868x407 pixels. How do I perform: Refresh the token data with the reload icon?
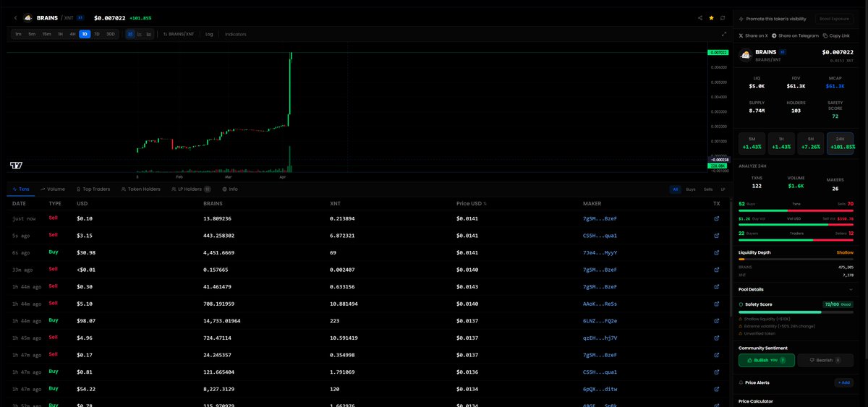722,17
